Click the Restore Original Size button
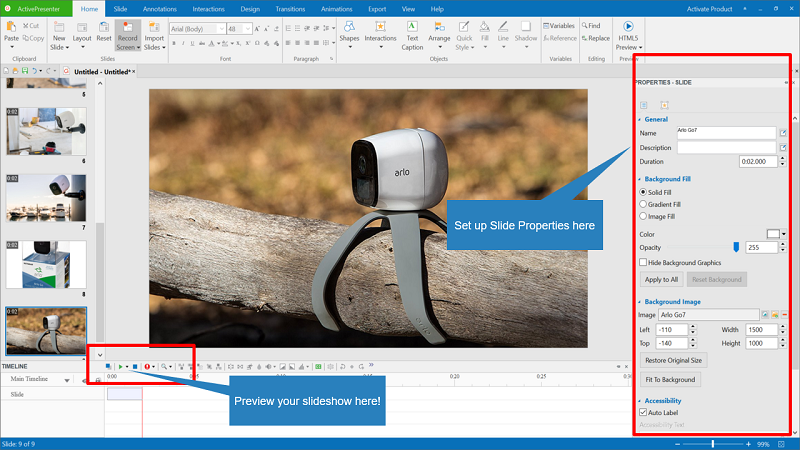Screen dimensions: 800x450 pyautogui.click(x=674, y=360)
